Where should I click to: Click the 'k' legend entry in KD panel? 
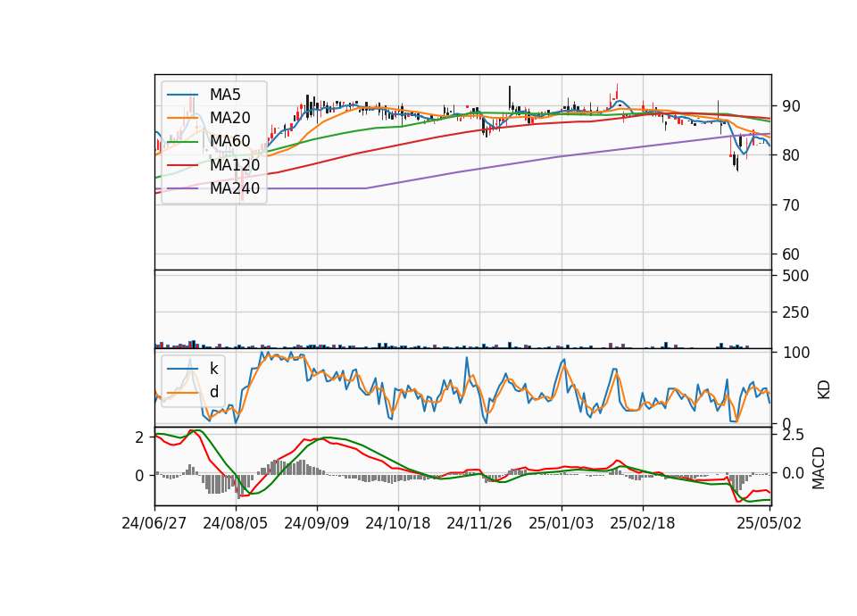[213, 369]
